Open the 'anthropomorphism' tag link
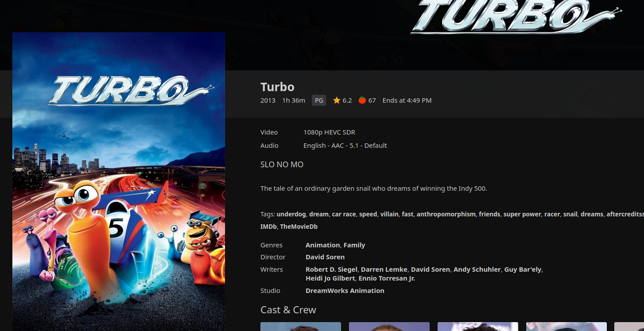The height and width of the screenshot is (331, 644). tap(446, 214)
